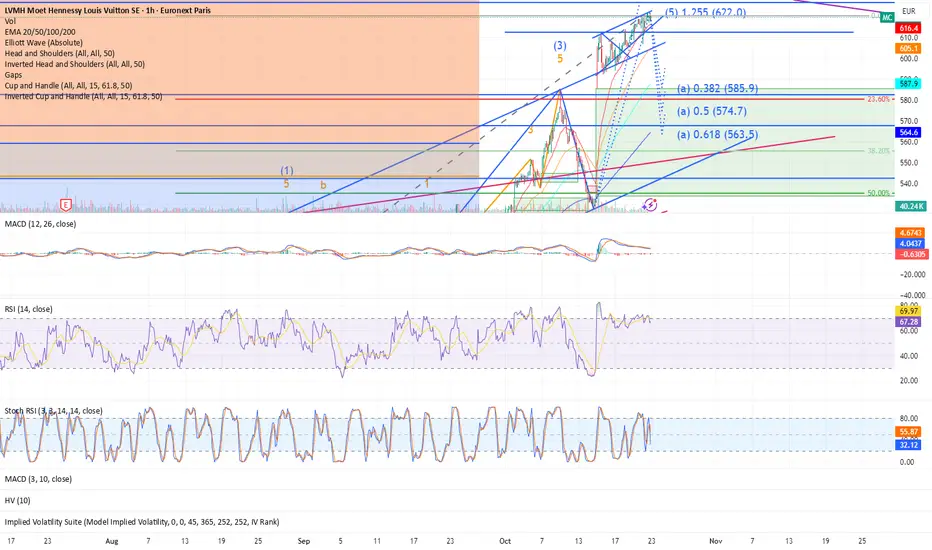Screen dimensions: 932x550
Task: Click the Vol indicator legend
Action: pos(10,21)
